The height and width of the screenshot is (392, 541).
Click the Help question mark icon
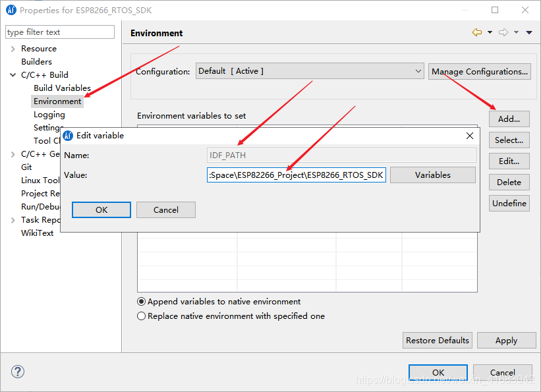click(17, 371)
